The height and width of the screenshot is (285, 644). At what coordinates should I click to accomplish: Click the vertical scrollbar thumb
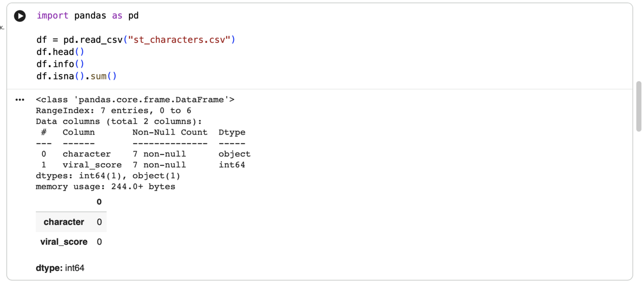639,106
